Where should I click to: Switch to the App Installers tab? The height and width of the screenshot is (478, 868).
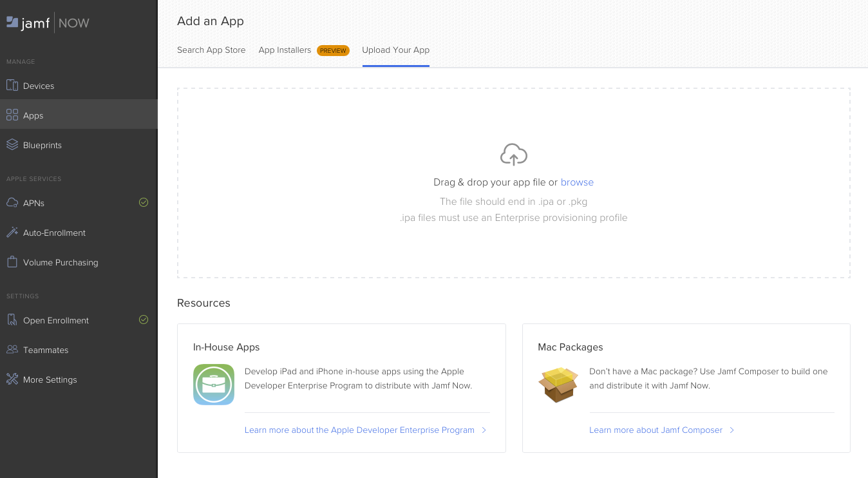coord(285,50)
